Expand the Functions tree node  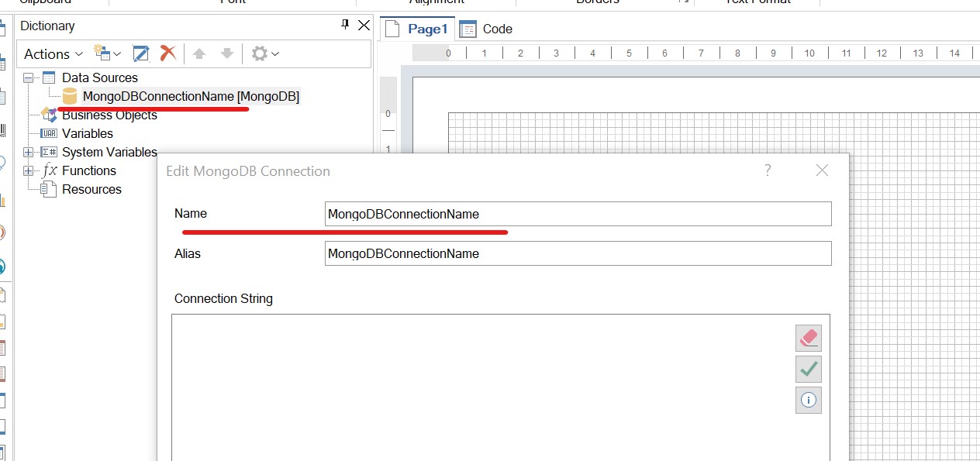coord(29,170)
